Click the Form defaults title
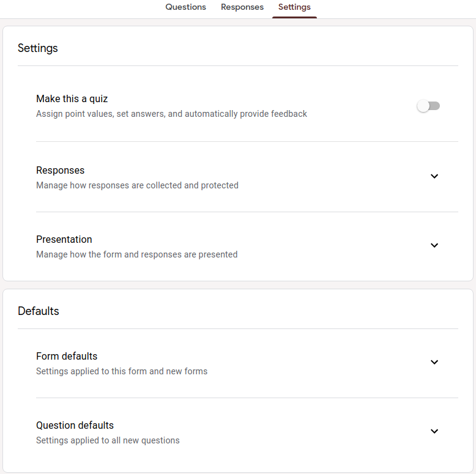Viewport: 476px width, 474px height. tap(67, 357)
